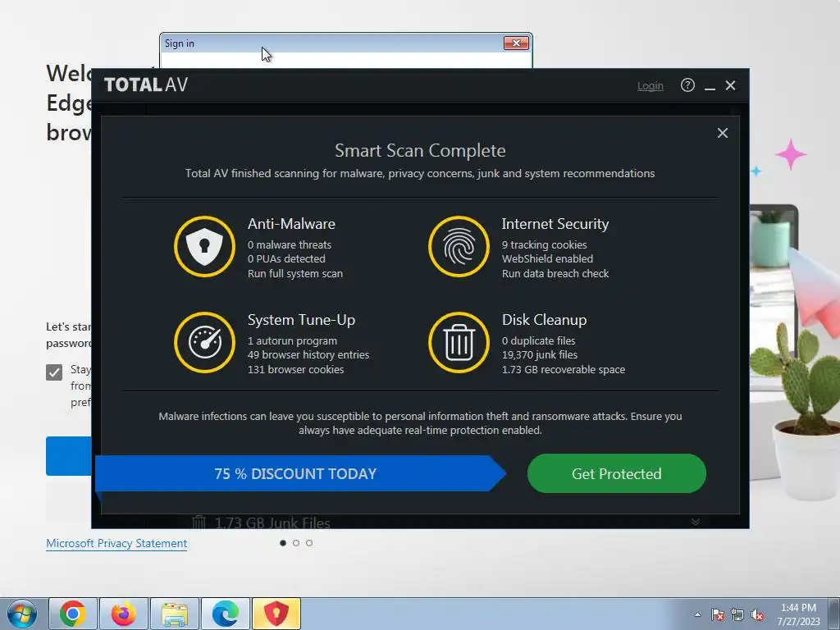Click the TotalAV logo
The image size is (840, 630).
click(x=146, y=84)
